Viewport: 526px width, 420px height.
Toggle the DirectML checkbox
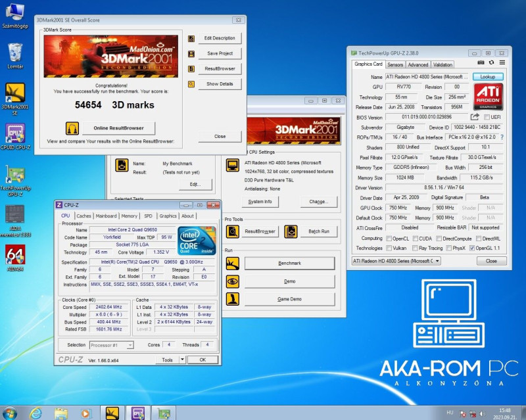(x=479, y=239)
